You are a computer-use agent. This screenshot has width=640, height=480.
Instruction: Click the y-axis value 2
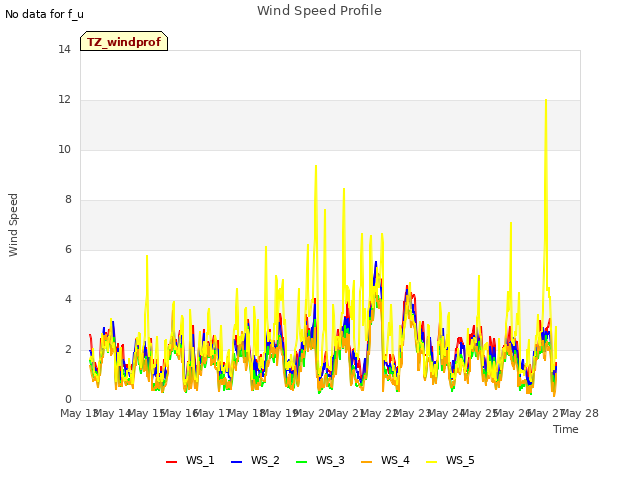pyautogui.click(x=68, y=350)
